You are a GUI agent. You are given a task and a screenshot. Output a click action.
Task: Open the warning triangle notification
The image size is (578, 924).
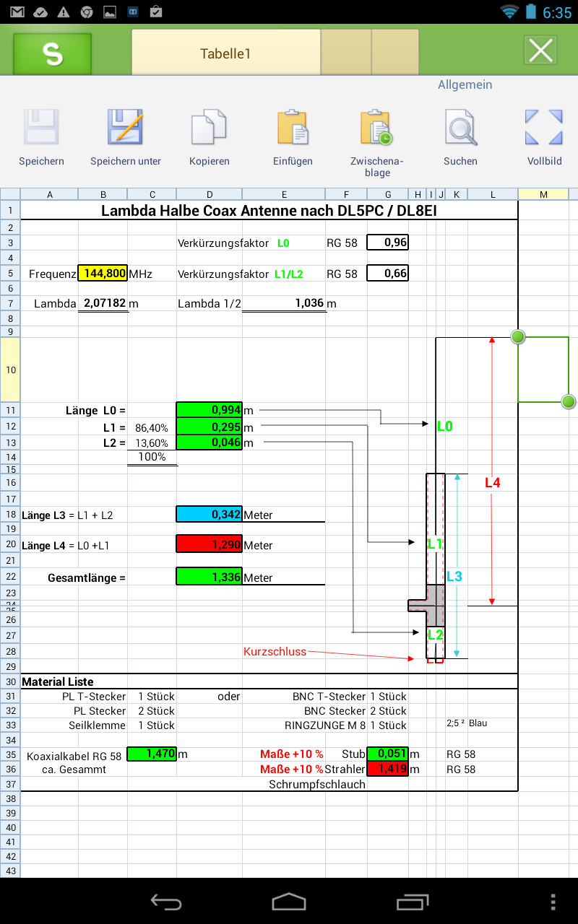click(x=63, y=12)
